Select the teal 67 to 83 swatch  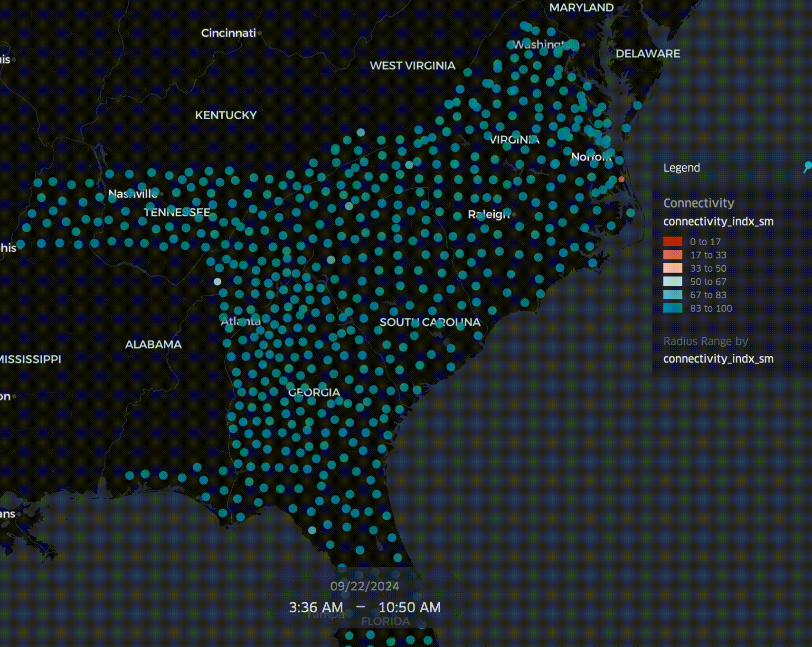pyautogui.click(x=672, y=295)
